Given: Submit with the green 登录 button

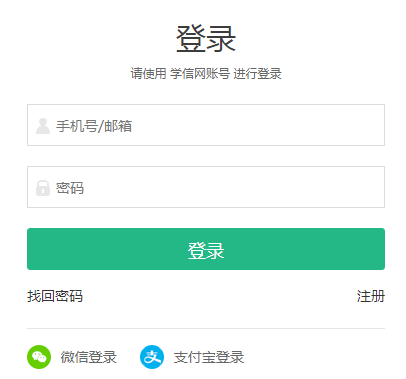Looking at the screenshot, I should 206,249.
